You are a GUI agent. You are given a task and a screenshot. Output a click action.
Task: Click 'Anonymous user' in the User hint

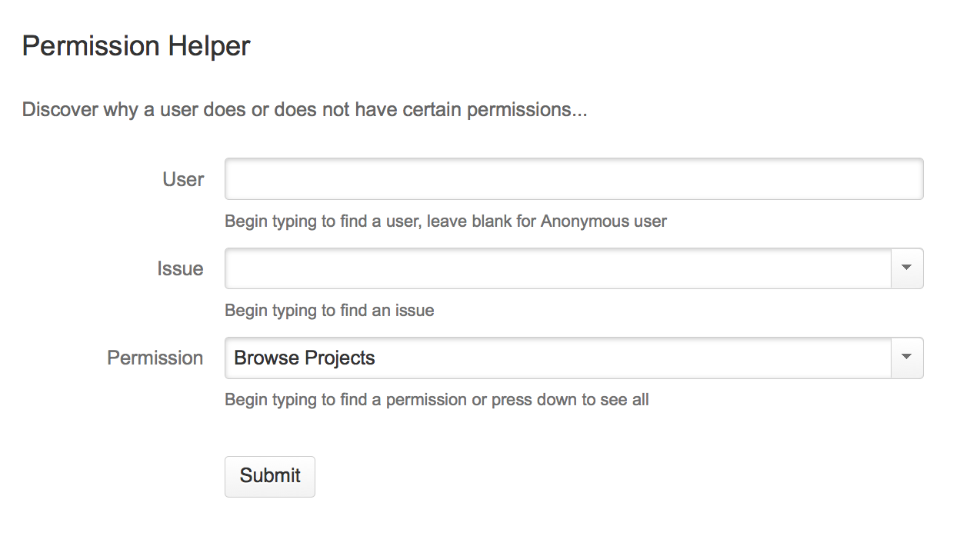pyautogui.click(x=604, y=221)
